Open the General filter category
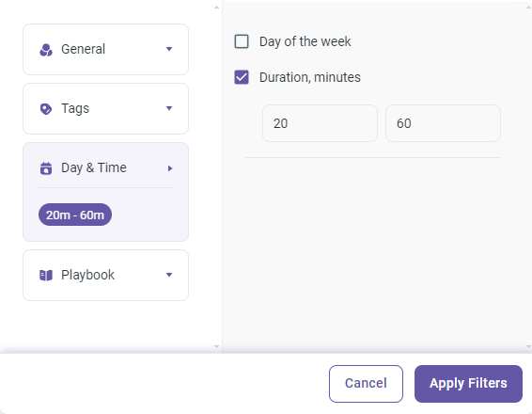 (105, 49)
